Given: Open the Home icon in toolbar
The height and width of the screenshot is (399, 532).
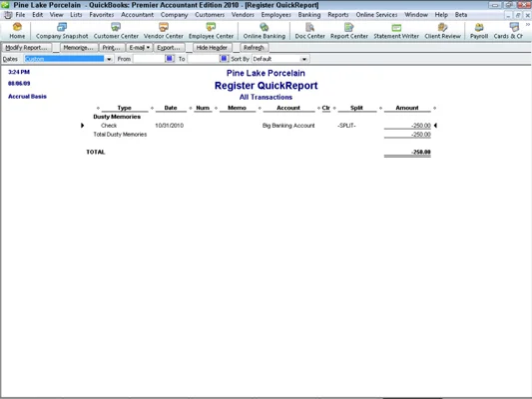Looking at the screenshot, I should tap(17, 31).
